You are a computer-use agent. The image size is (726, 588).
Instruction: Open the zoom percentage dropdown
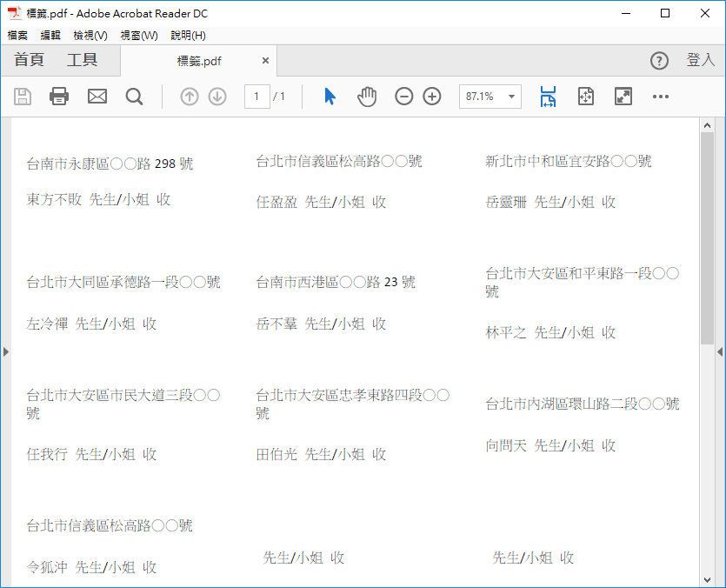coord(511,97)
